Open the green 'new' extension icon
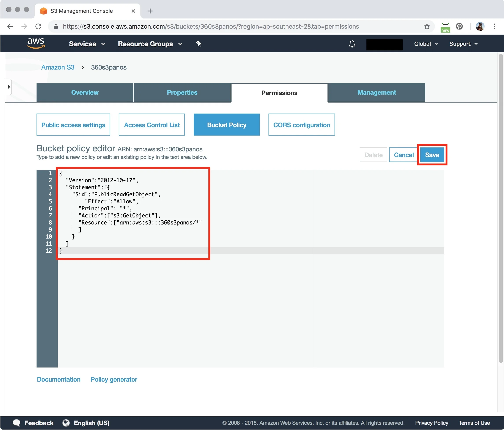Viewport: 504px width, 430px height. 445,27
